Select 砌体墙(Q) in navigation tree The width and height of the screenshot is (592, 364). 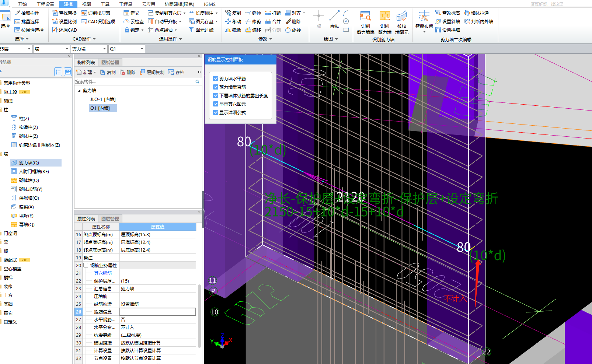(x=29, y=180)
